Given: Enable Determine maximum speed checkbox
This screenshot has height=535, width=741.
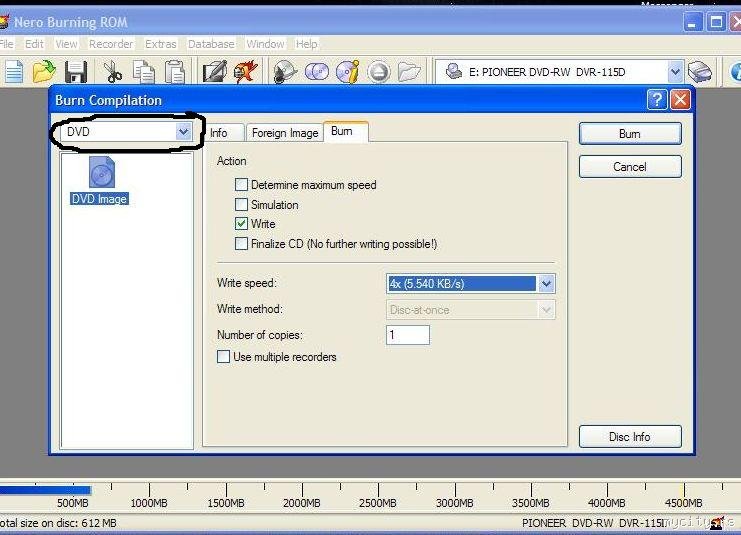Looking at the screenshot, I should (x=241, y=184).
